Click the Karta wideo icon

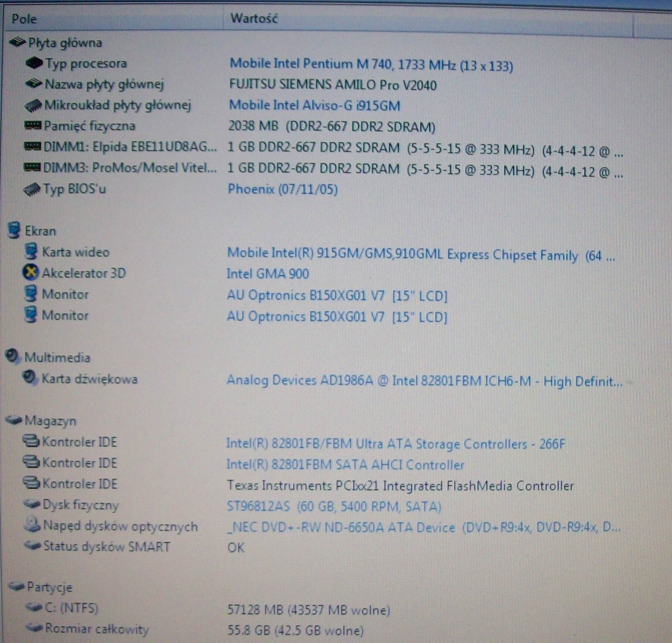click(31, 251)
